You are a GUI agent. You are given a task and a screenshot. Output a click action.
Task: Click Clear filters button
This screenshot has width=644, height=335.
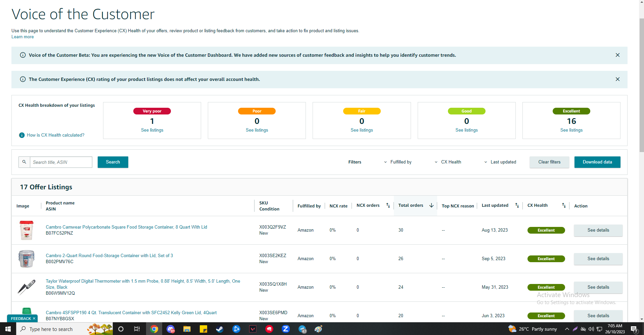pos(549,162)
